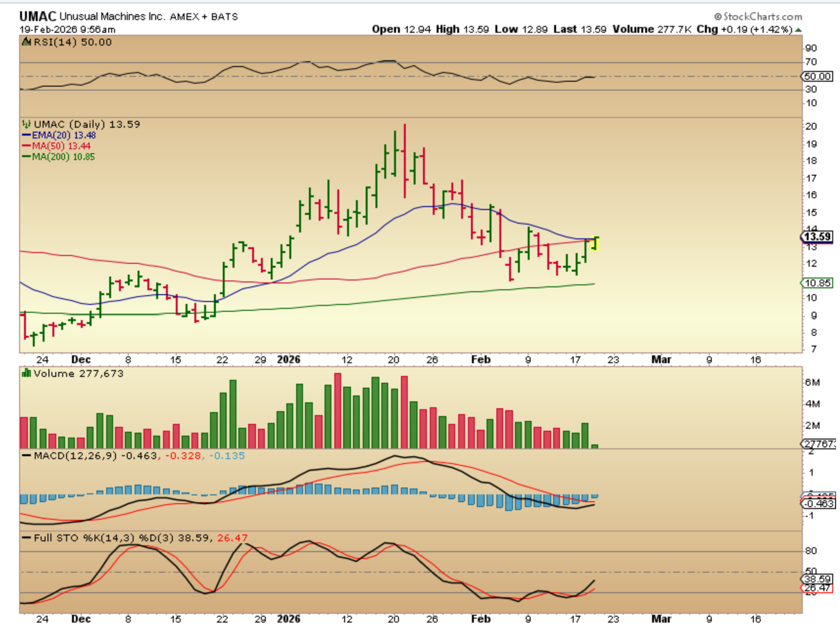Select the blue EMA(20) legend line marker

coord(26,135)
